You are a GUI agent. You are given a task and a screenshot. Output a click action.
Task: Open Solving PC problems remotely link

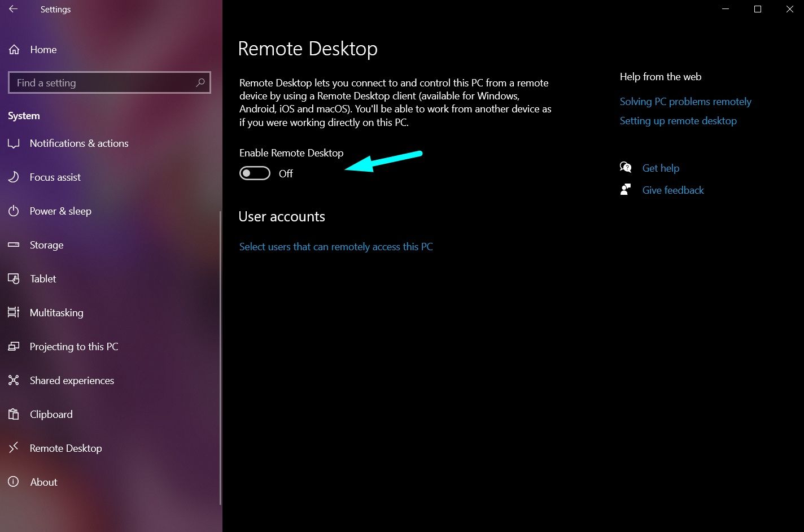coord(685,102)
